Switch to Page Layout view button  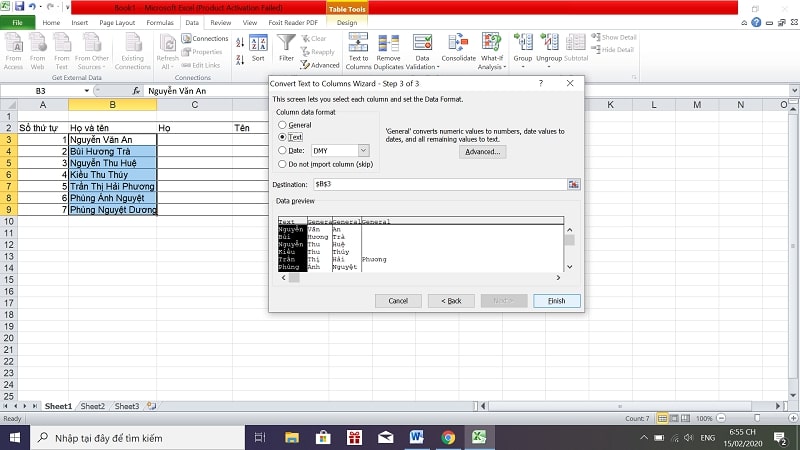(674, 418)
